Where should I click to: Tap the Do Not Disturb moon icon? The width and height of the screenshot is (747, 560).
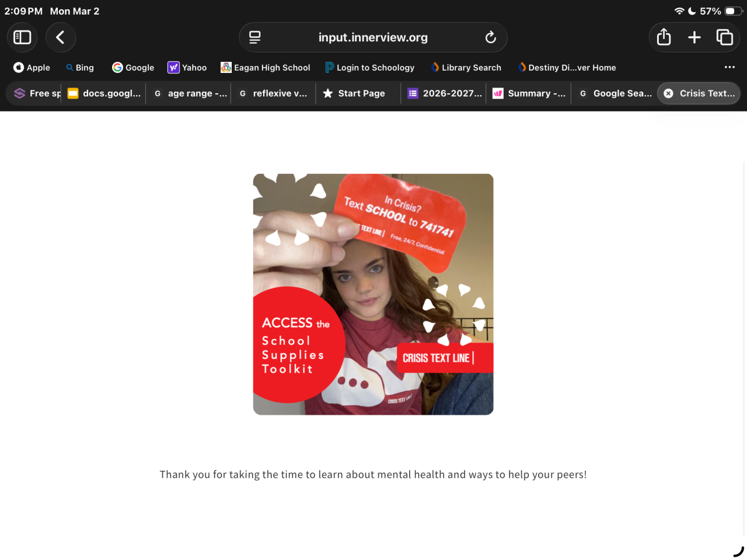click(x=692, y=11)
